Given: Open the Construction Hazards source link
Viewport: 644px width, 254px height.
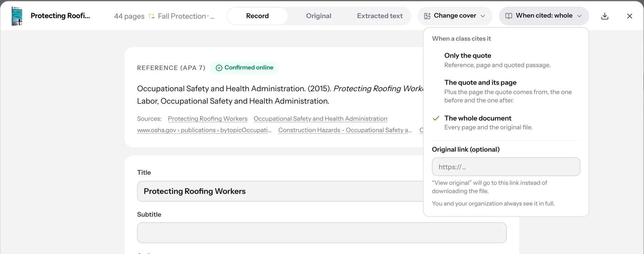Looking at the screenshot, I should point(345,130).
